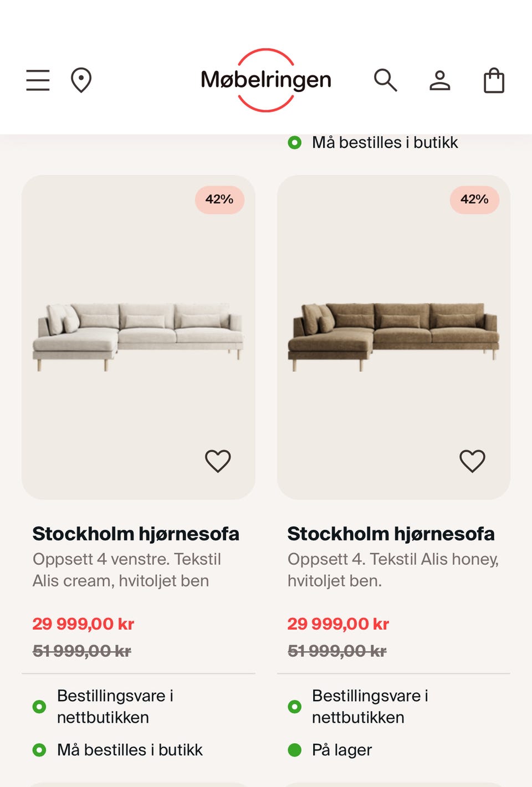Tap cream sofa 'Må bestilles i butikk' status

[130, 750]
